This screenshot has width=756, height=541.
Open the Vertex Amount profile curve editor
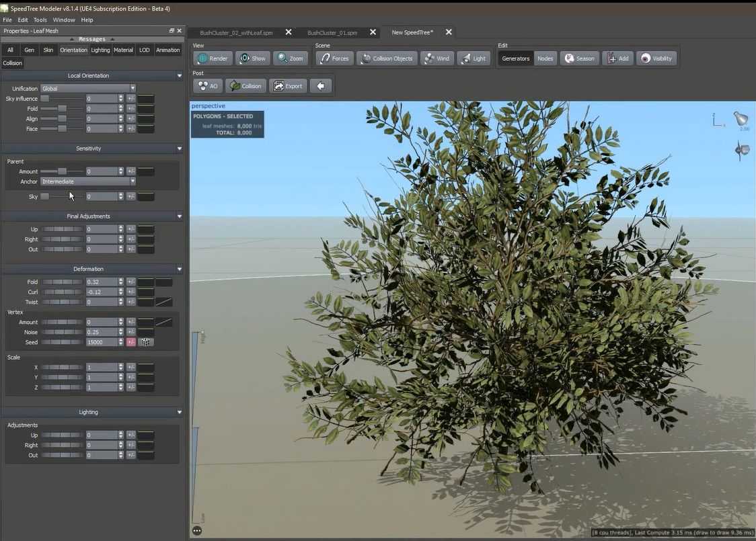click(164, 322)
